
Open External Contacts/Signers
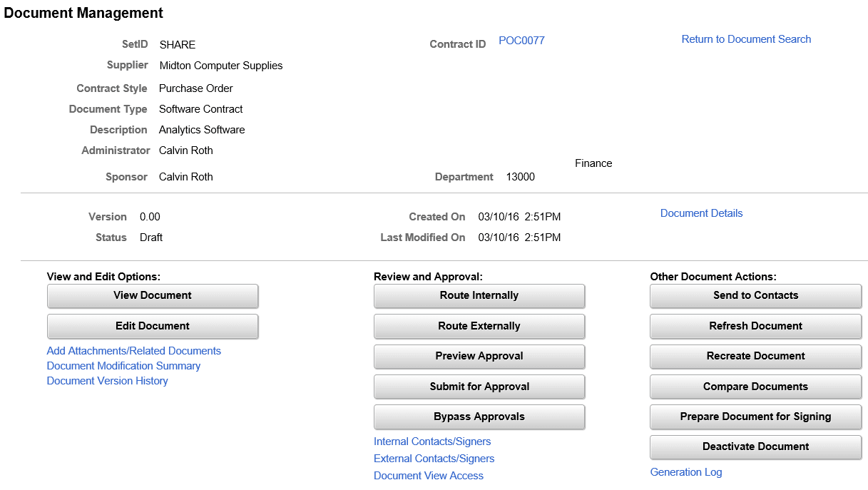coord(434,458)
